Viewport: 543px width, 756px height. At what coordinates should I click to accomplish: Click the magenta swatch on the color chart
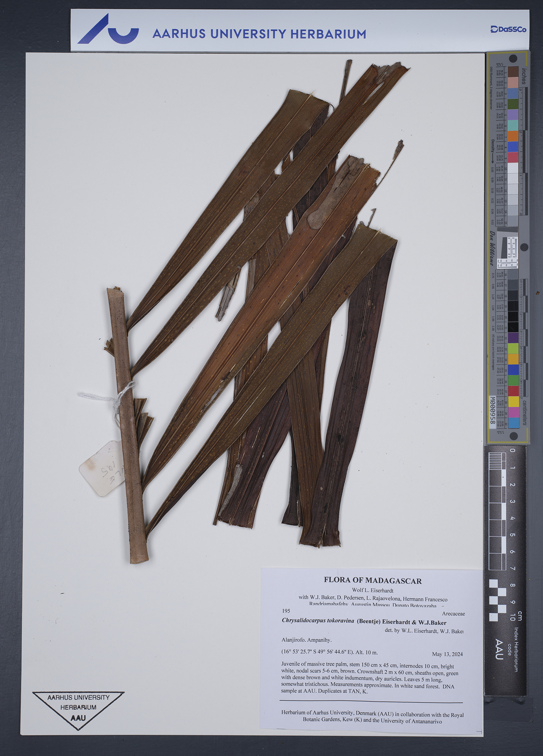click(513, 412)
